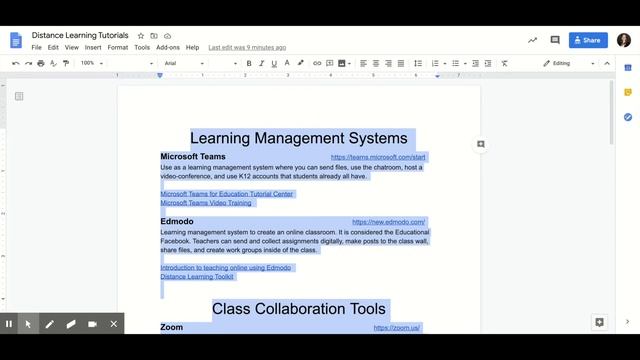Open the last edit version history link
The width and height of the screenshot is (640, 360).
[x=247, y=48]
